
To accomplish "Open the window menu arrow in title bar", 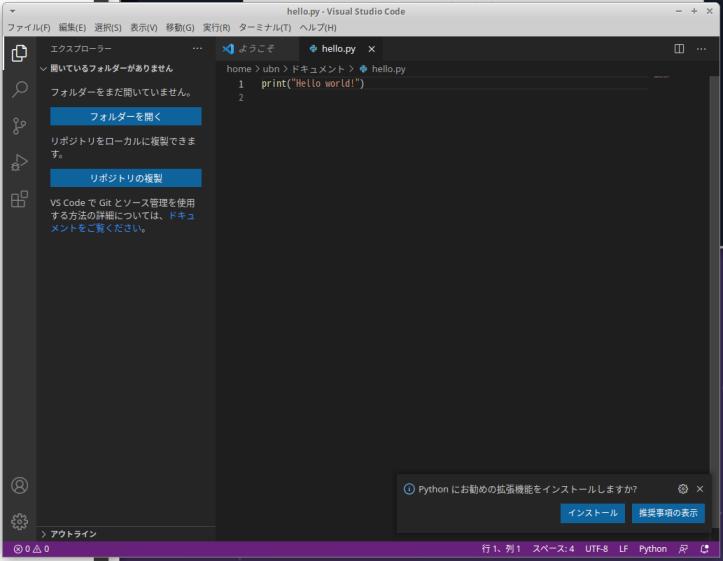I will point(12,11).
